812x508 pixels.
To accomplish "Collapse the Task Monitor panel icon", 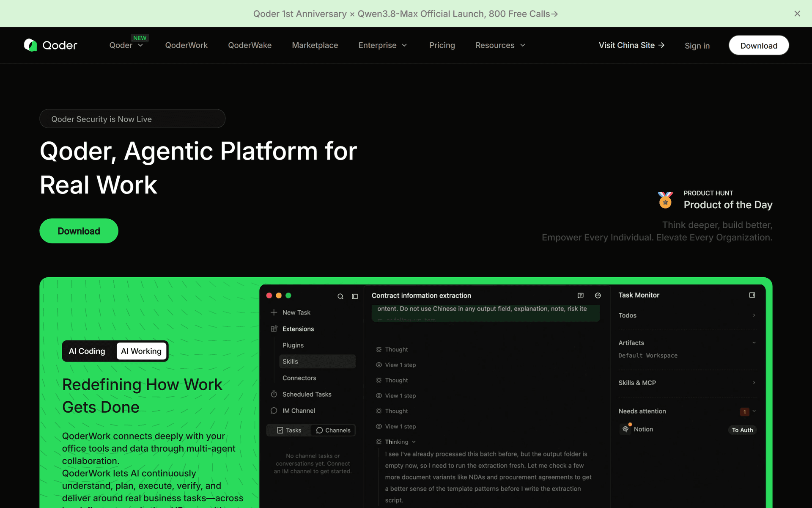I will tap(752, 295).
